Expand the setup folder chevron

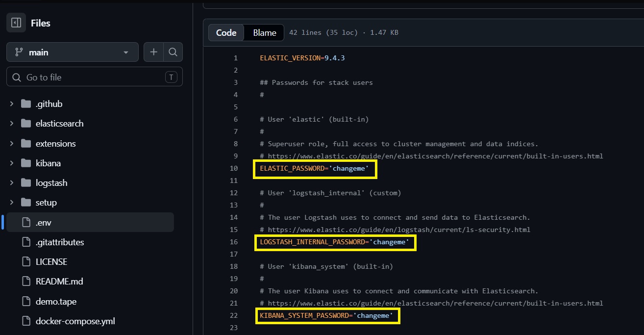pos(12,203)
